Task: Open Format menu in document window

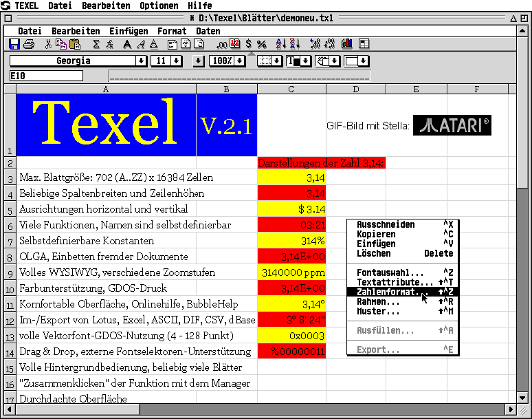Action: click(172, 31)
